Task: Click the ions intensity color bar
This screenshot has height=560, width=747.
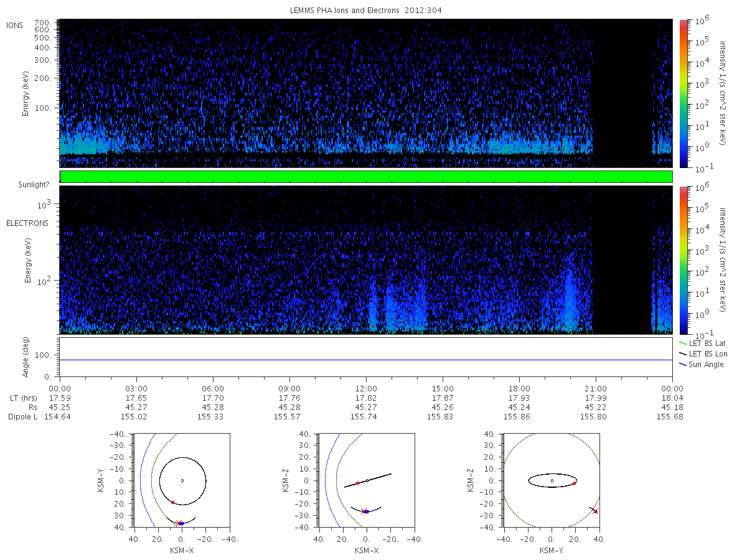Action: click(x=683, y=93)
